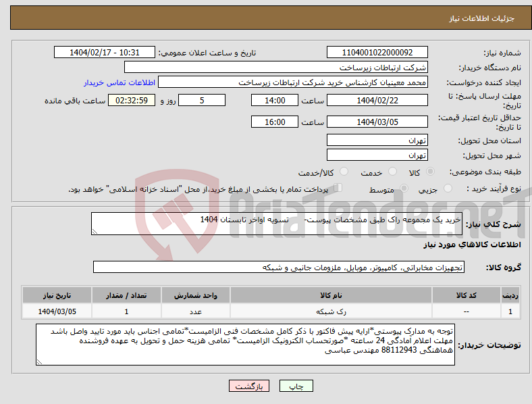Click the کد کالا column header
Image resolution: width=532 pixels, height=404 pixels.
point(467,295)
